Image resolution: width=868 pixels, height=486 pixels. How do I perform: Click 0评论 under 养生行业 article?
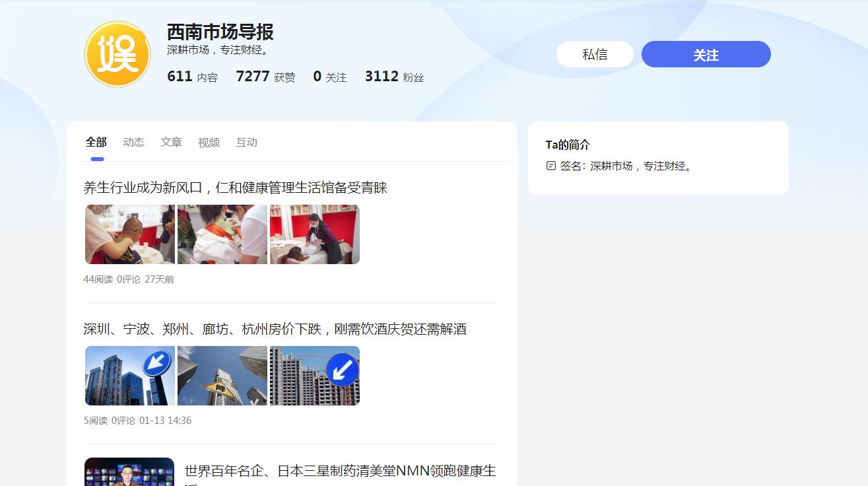(x=129, y=279)
